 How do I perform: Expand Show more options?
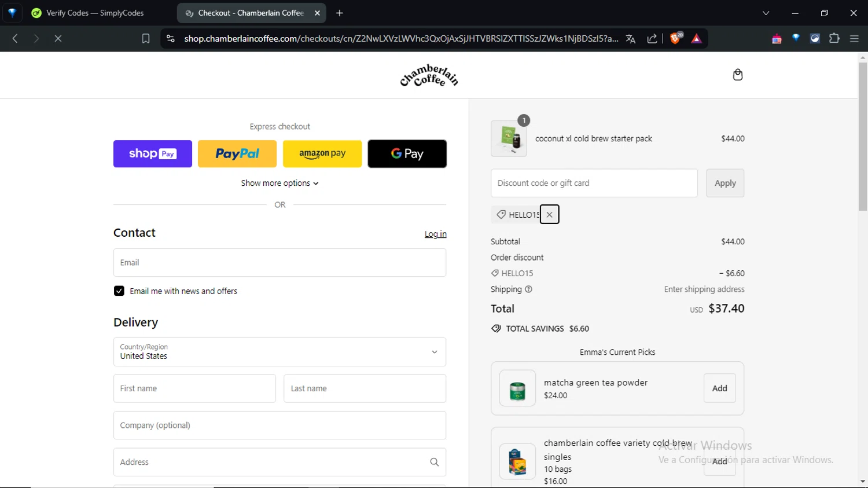(279, 183)
